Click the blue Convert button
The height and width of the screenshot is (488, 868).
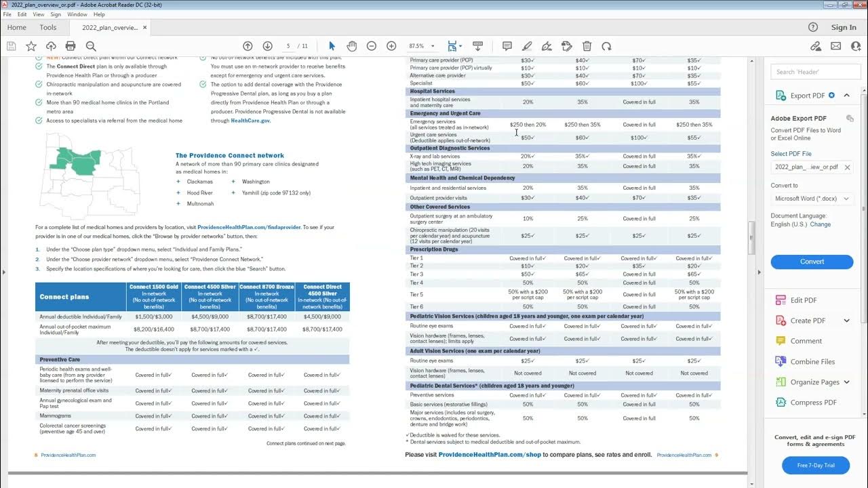[812, 262]
